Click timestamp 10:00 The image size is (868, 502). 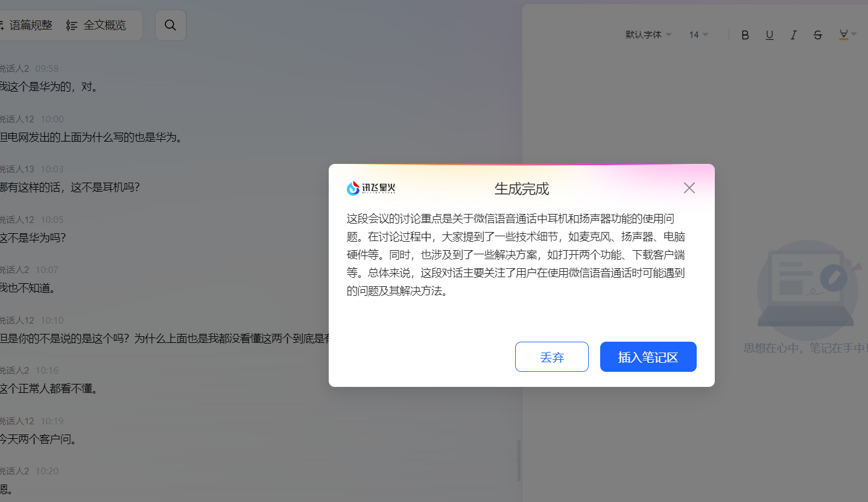[x=52, y=119]
